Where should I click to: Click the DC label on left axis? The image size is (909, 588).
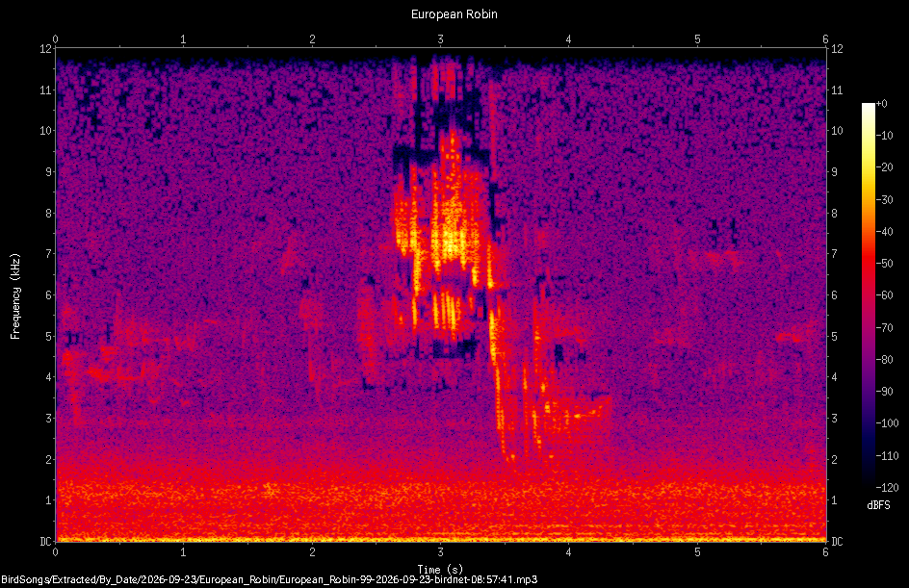tap(46, 541)
